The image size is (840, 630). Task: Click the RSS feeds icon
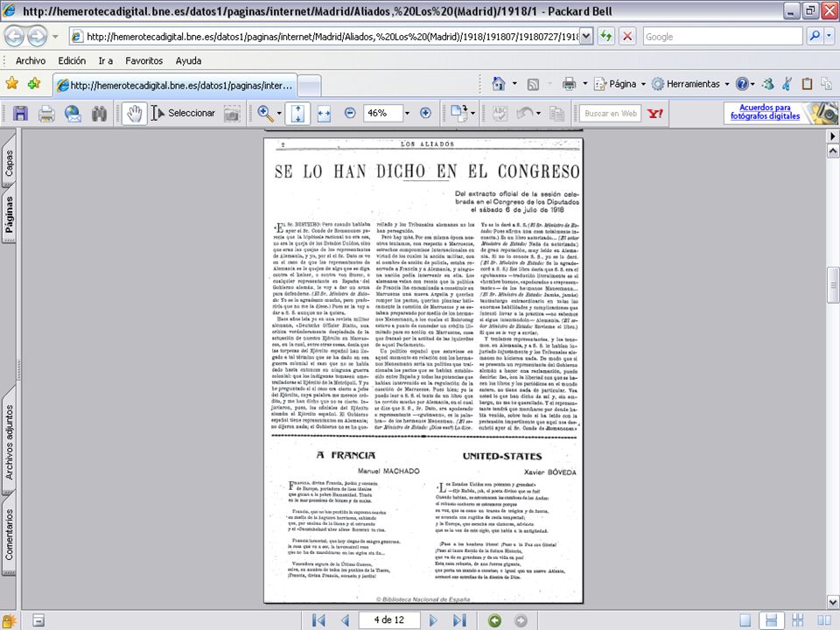(x=533, y=84)
